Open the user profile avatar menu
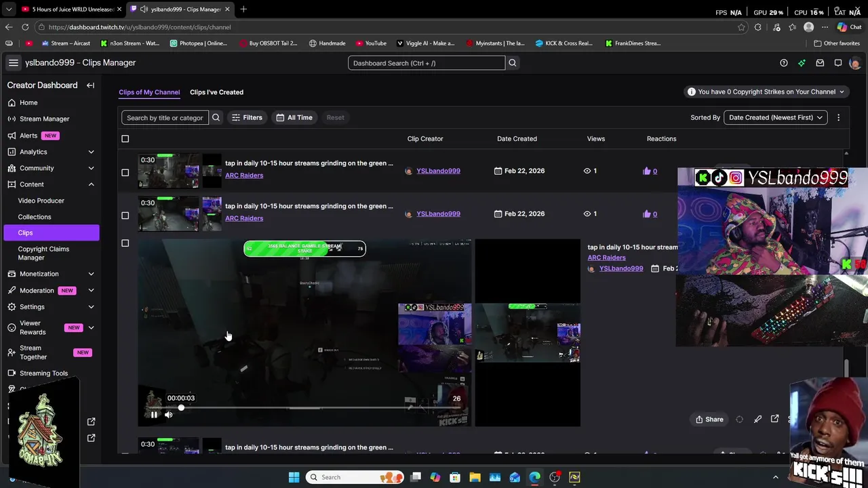The width and height of the screenshot is (868, 488). click(x=854, y=63)
